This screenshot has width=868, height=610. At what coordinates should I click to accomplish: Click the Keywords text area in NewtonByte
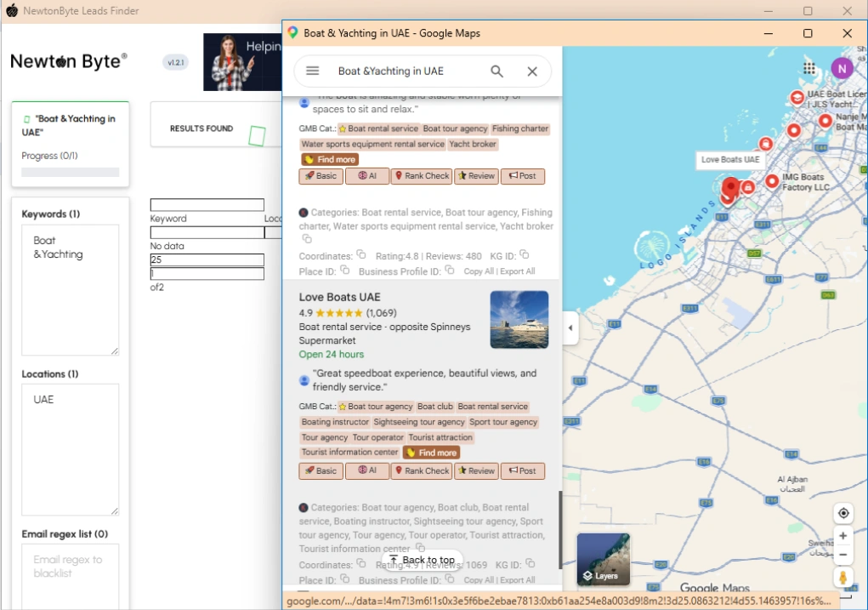tap(71, 290)
